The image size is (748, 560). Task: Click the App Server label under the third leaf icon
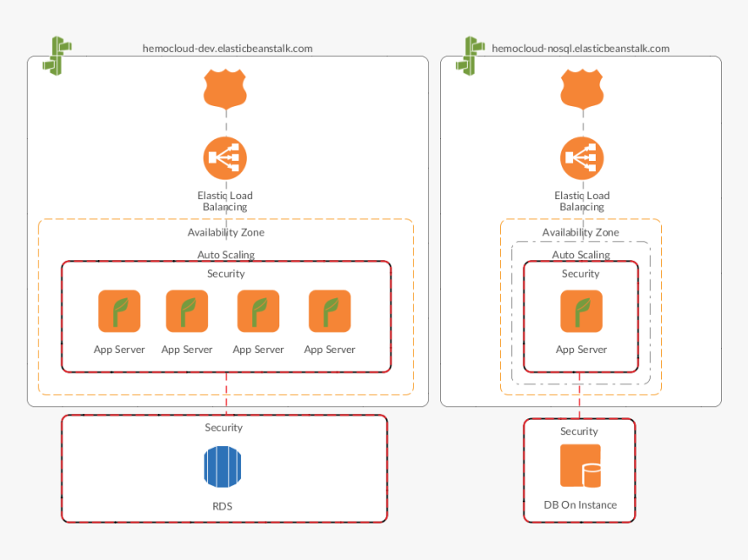point(257,350)
